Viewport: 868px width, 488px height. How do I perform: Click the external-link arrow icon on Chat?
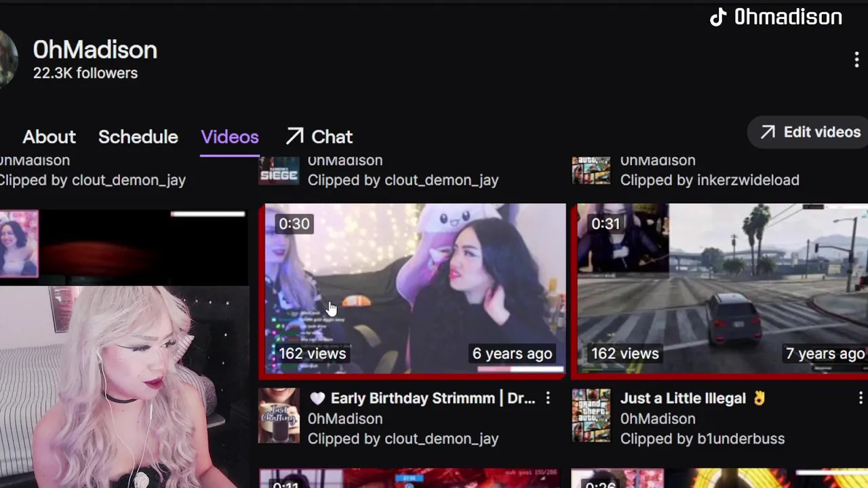pos(294,136)
